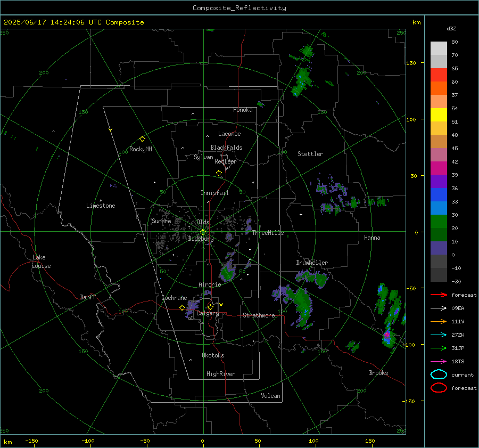Select the bright yellow swatch below 54 dBZ
The image size is (479, 448).
pyautogui.click(x=439, y=115)
